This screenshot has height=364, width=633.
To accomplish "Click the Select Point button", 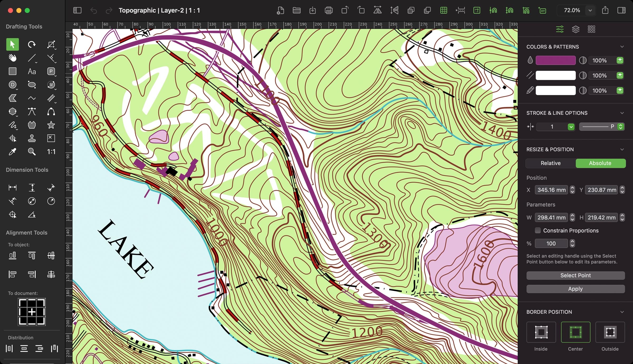I will pyautogui.click(x=575, y=275).
